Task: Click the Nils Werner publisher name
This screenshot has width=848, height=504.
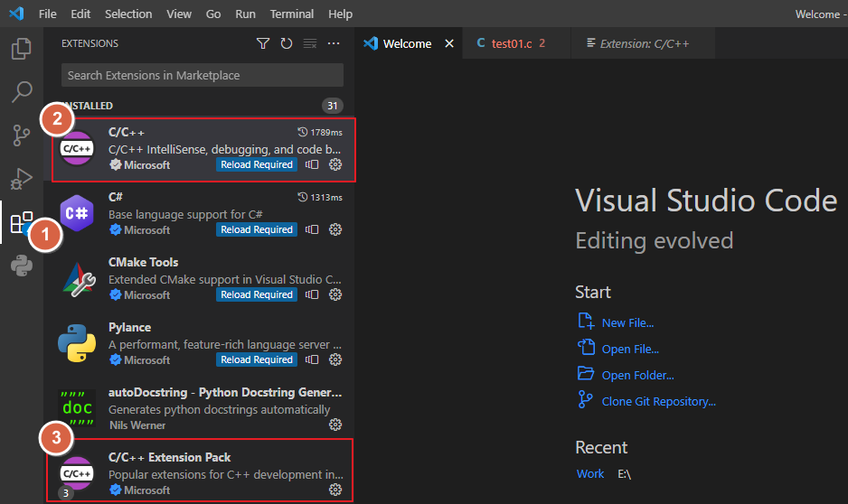Action: tap(137, 425)
